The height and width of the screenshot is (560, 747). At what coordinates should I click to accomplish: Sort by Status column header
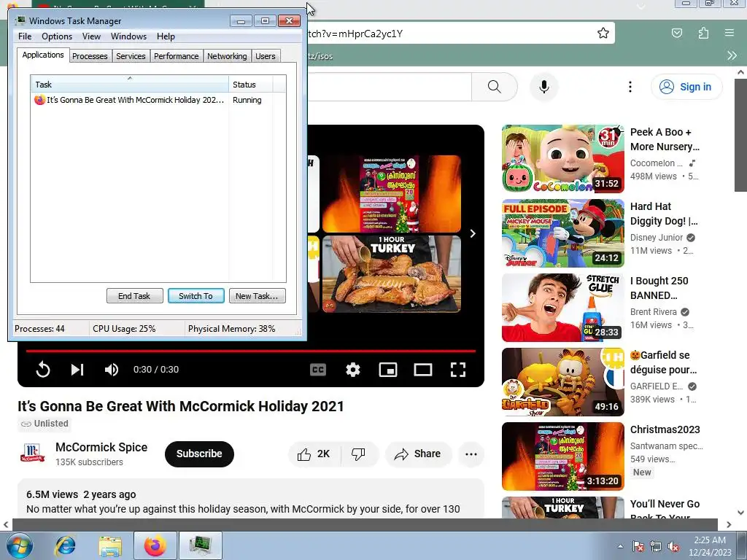coord(251,85)
